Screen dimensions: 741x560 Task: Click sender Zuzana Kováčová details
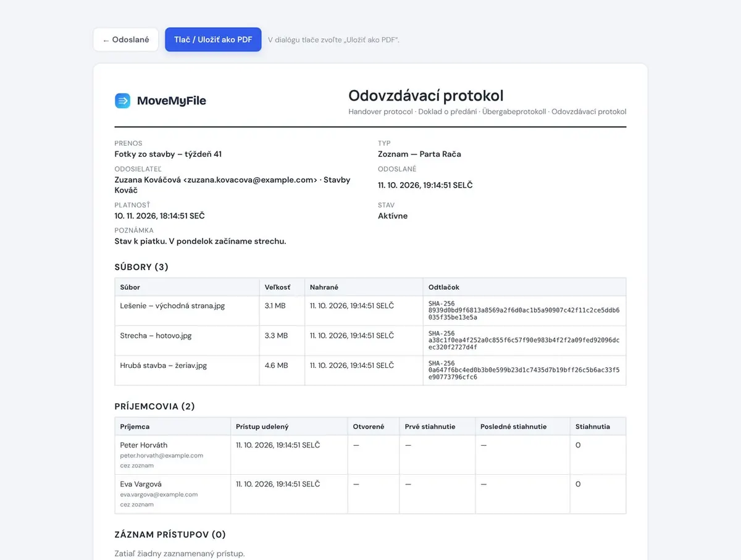[233, 185]
